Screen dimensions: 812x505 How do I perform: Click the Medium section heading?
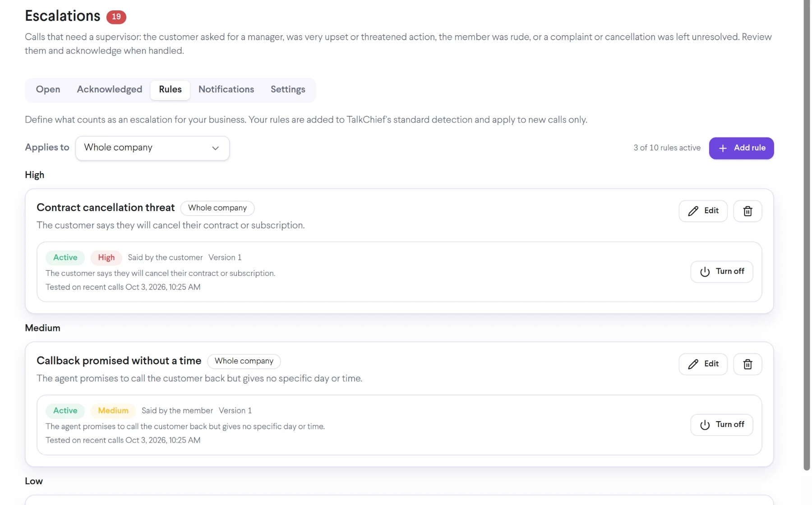pos(42,328)
